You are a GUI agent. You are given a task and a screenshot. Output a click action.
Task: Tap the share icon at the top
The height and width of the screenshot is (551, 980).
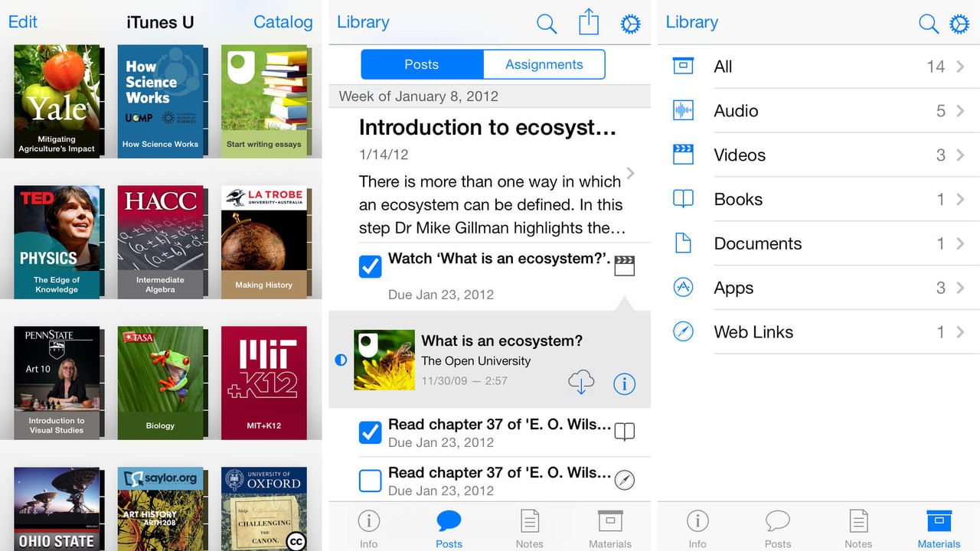tap(588, 22)
